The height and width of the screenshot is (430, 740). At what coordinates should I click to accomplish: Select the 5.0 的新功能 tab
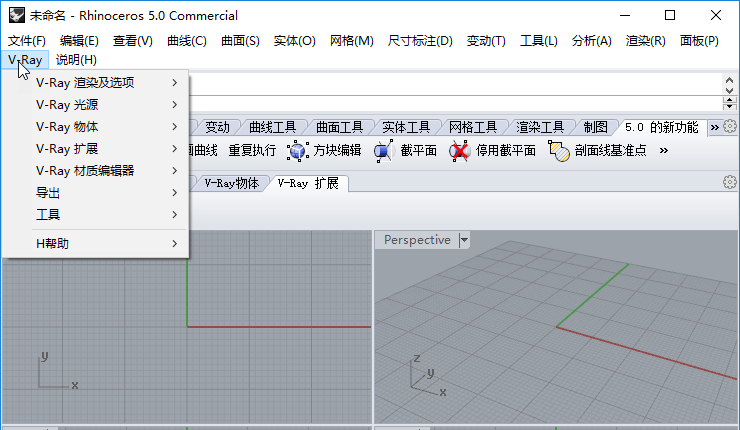[x=661, y=127]
